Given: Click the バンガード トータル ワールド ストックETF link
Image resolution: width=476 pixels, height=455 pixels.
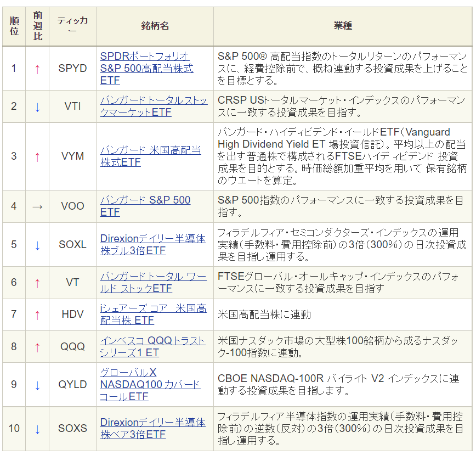Looking at the screenshot, I should [x=153, y=282].
